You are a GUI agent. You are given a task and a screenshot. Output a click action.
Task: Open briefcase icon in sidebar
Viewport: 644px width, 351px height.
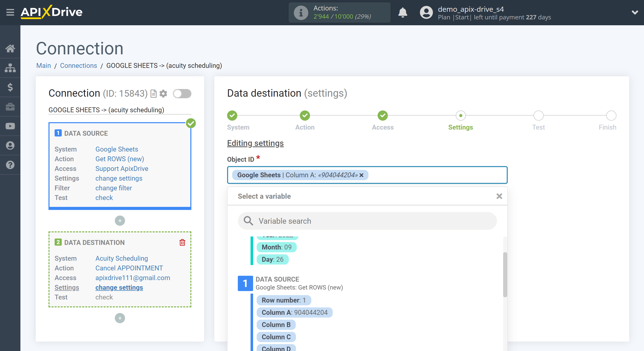(x=10, y=107)
